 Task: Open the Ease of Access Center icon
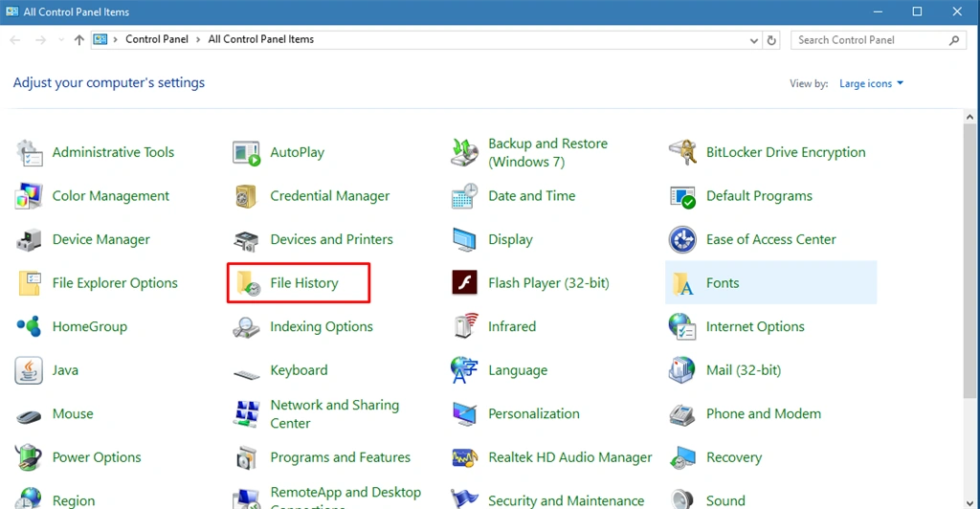tap(681, 240)
